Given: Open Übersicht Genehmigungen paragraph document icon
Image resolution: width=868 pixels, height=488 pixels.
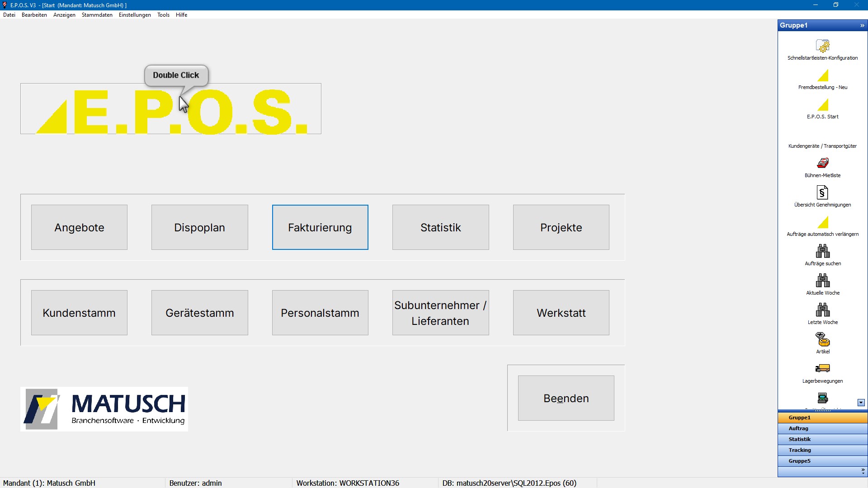Looking at the screenshot, I should click(x=822, y=193).
